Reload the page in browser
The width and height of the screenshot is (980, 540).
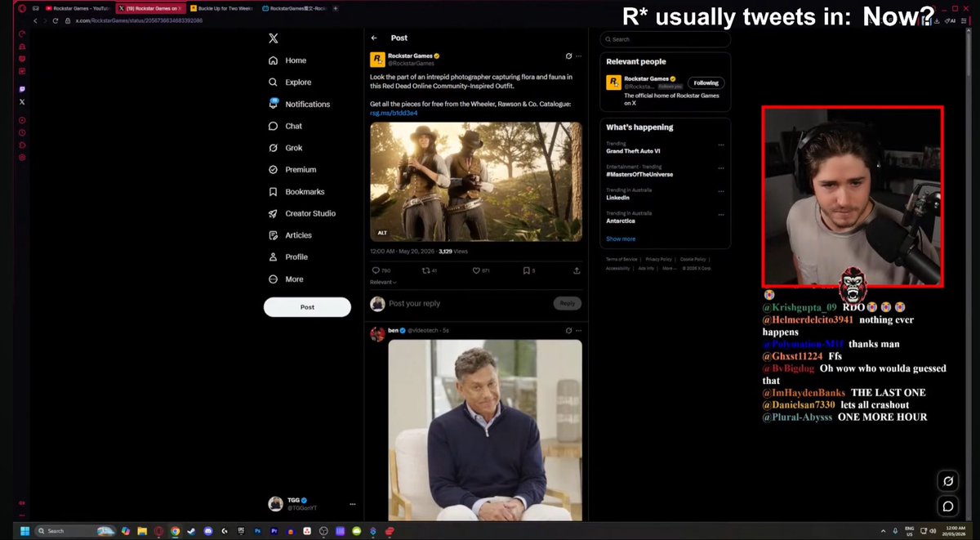pyautogui.click(x=56, y=20)
